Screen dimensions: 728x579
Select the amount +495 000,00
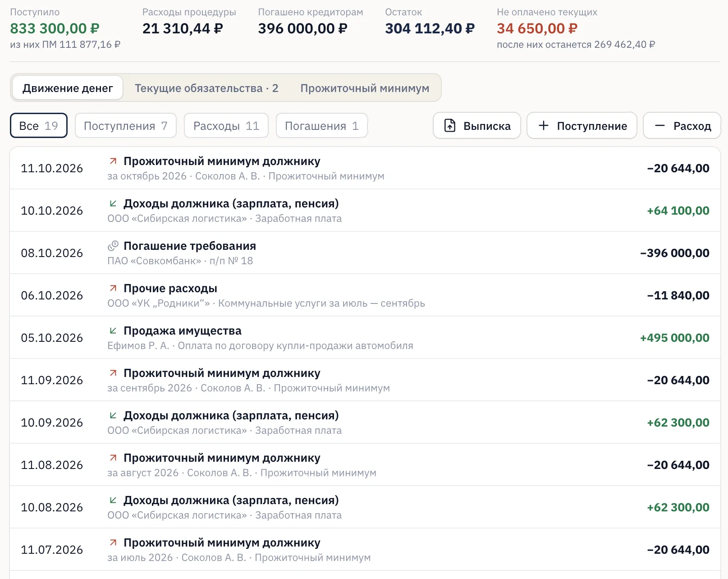pyautogui.click(x=675, y=338)
